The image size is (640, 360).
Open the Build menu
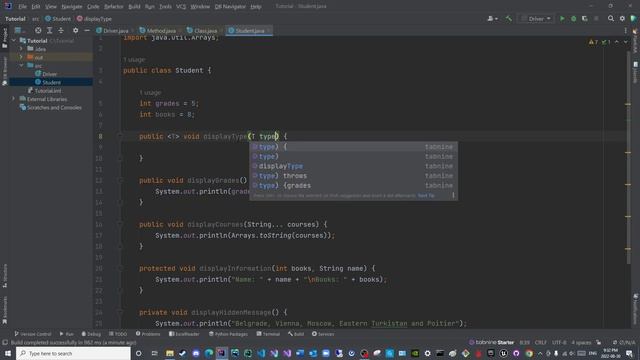point(134,7)
